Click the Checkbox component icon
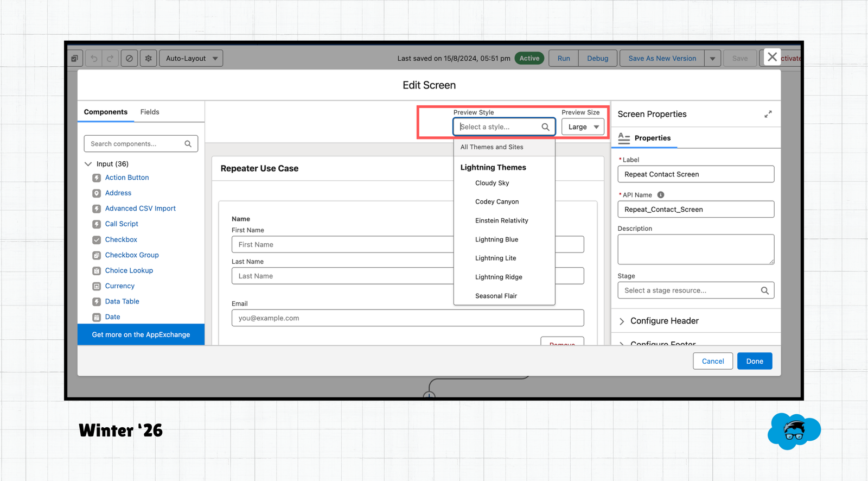The image size is (868, 481). (97, 240)
